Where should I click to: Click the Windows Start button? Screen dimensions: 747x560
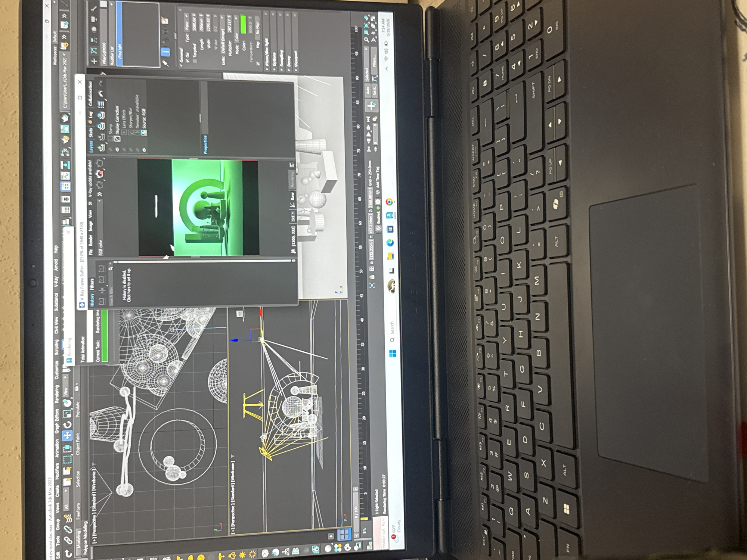tap(392, 353)
